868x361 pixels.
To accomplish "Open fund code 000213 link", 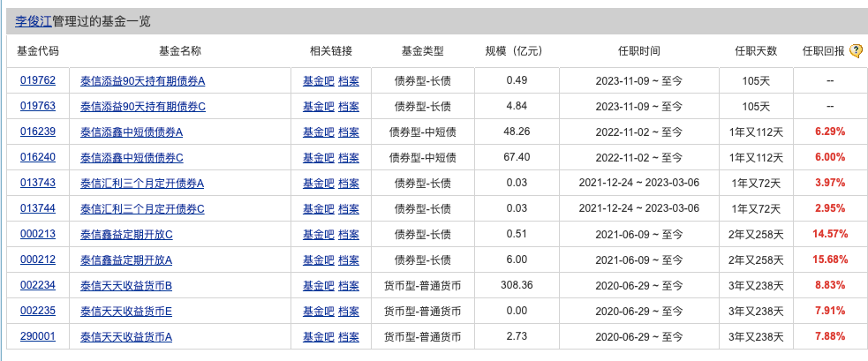I will (38, 234).
